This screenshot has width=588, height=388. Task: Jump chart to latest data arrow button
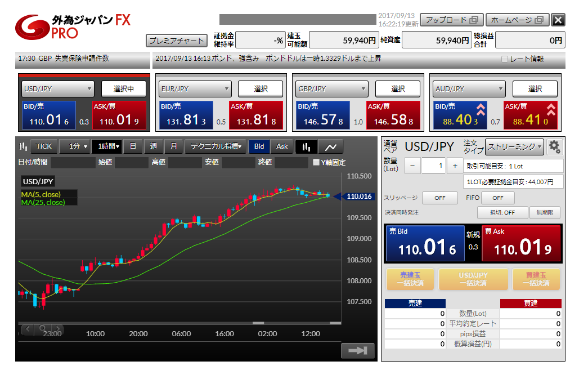[x=357, y=350]
